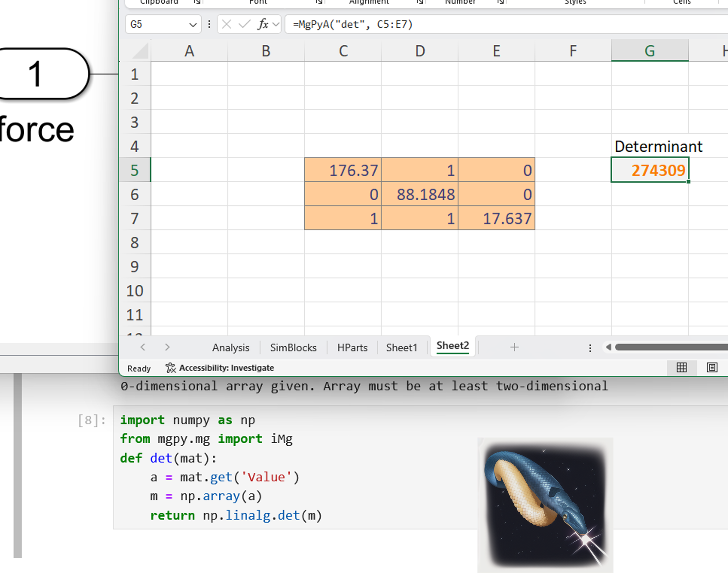Switch to Normal view in status bar

(x=681, y=367)
